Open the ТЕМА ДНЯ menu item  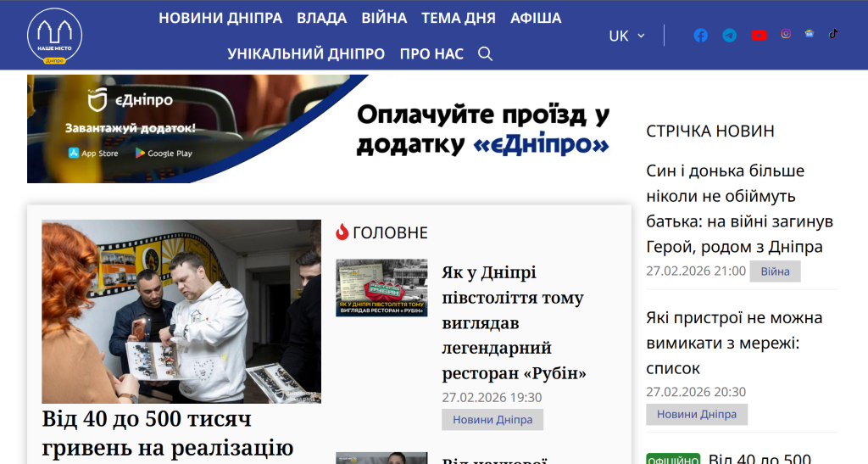[459, 19]
